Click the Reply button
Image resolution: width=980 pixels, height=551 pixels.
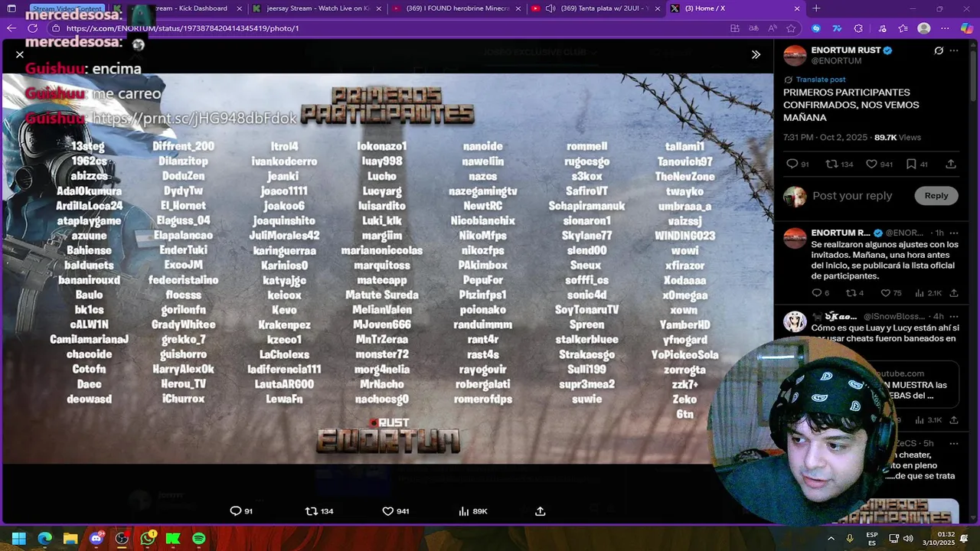coord(936,196)
